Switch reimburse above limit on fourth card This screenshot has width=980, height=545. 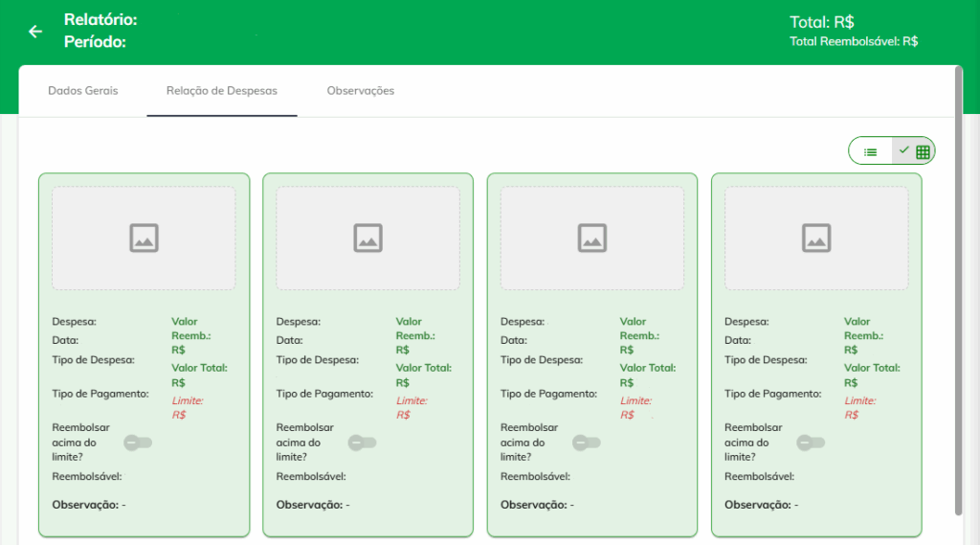(811, 443)
